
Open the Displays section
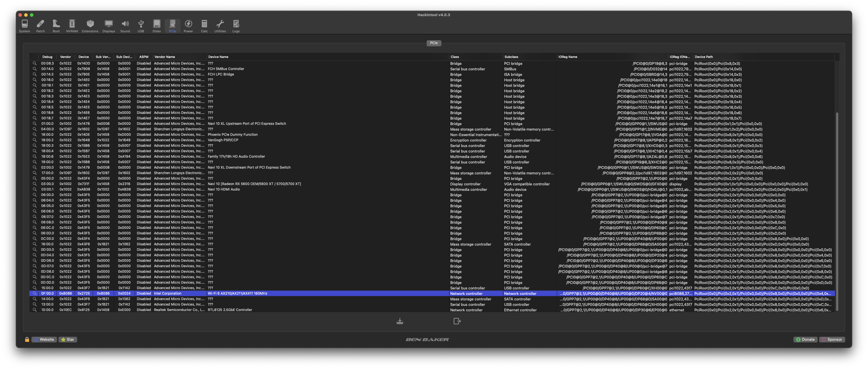(109, 26)
